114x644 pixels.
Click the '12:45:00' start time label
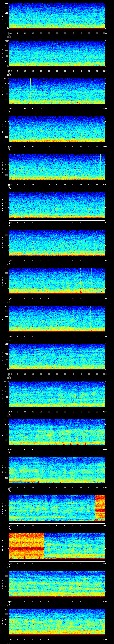9,639
